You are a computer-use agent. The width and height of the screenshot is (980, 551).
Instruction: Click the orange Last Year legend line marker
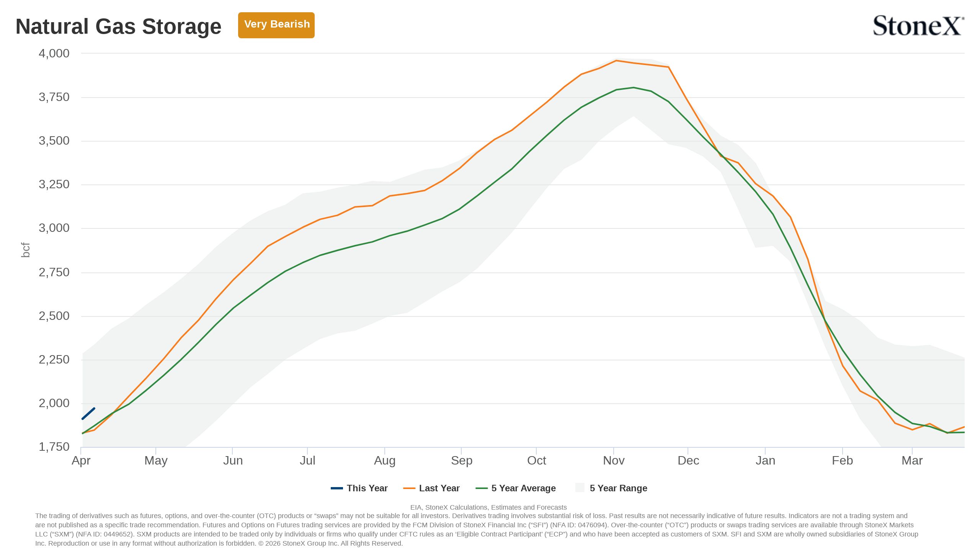click(409, 488)
